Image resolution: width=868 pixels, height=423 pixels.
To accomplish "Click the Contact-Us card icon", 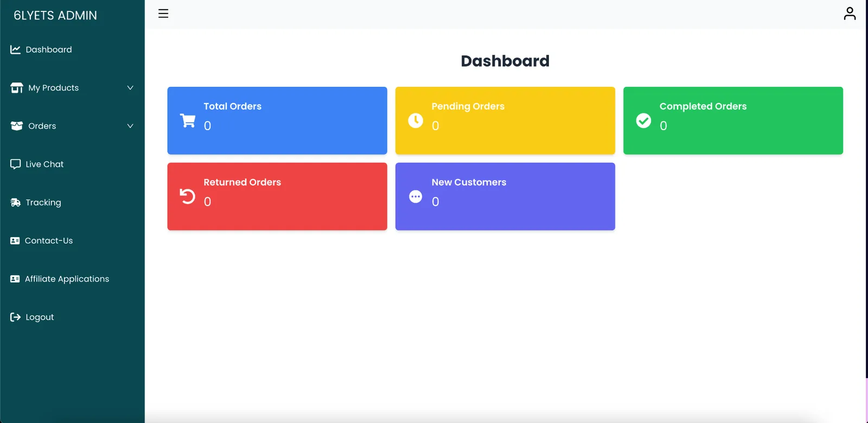I will pos(15,241).
